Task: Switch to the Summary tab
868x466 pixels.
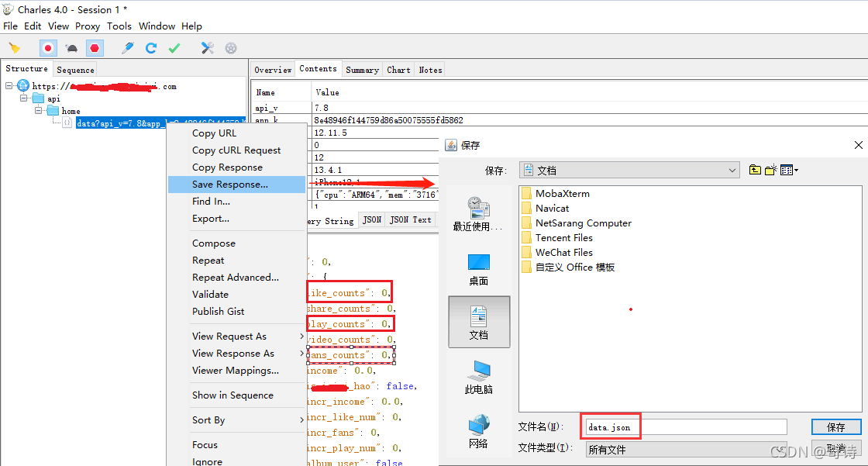Action: (362, 70)
